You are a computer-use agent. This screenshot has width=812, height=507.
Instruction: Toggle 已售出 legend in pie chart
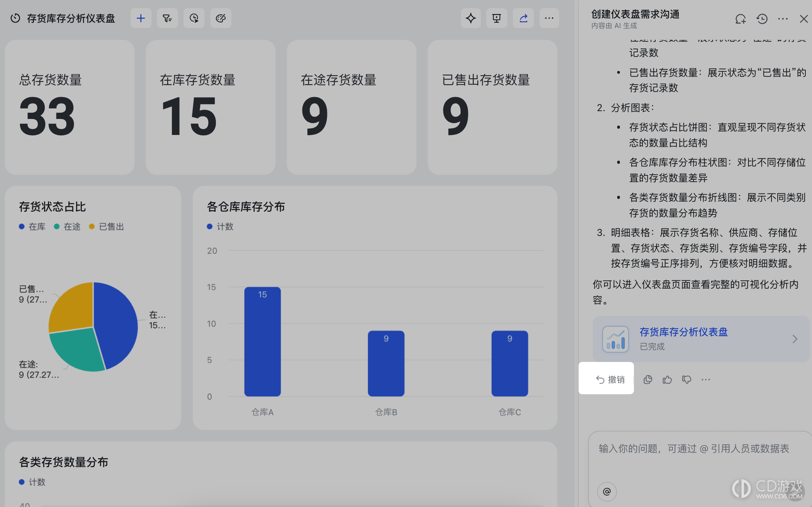coord(106,227)
